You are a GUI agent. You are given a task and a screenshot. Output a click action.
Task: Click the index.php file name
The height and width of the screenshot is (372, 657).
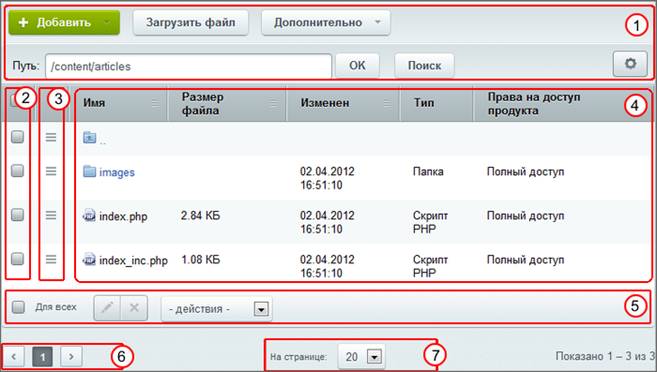[123, 217]
